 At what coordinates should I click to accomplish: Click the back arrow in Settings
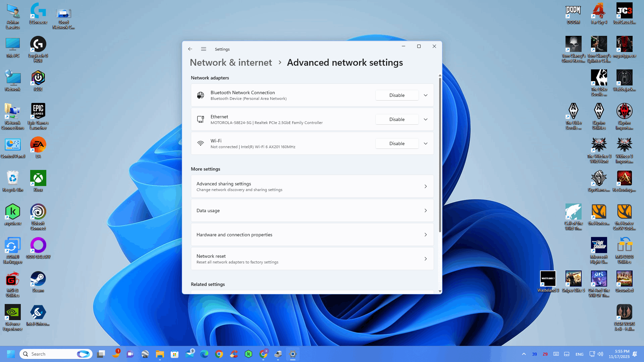coord(190,49)
